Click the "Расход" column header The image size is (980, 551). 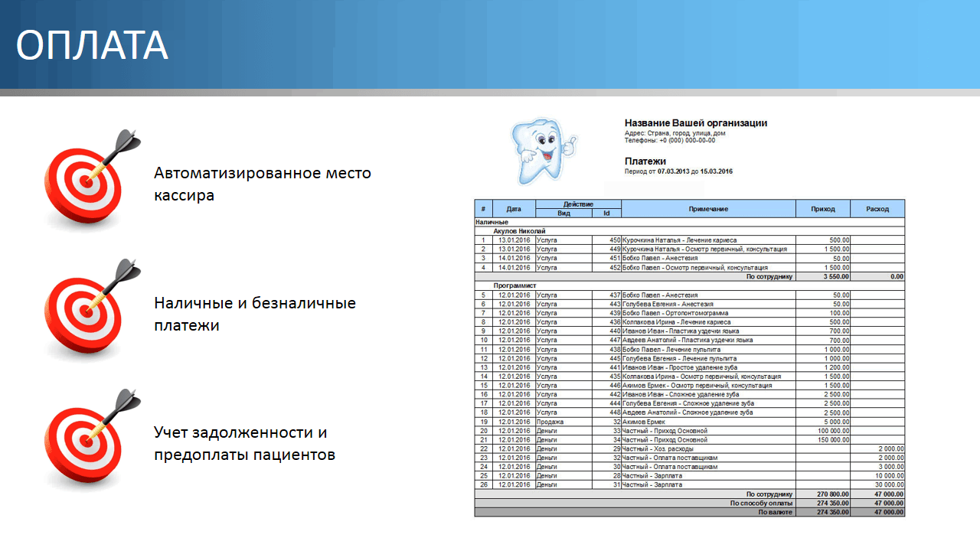tap(877, 208)
